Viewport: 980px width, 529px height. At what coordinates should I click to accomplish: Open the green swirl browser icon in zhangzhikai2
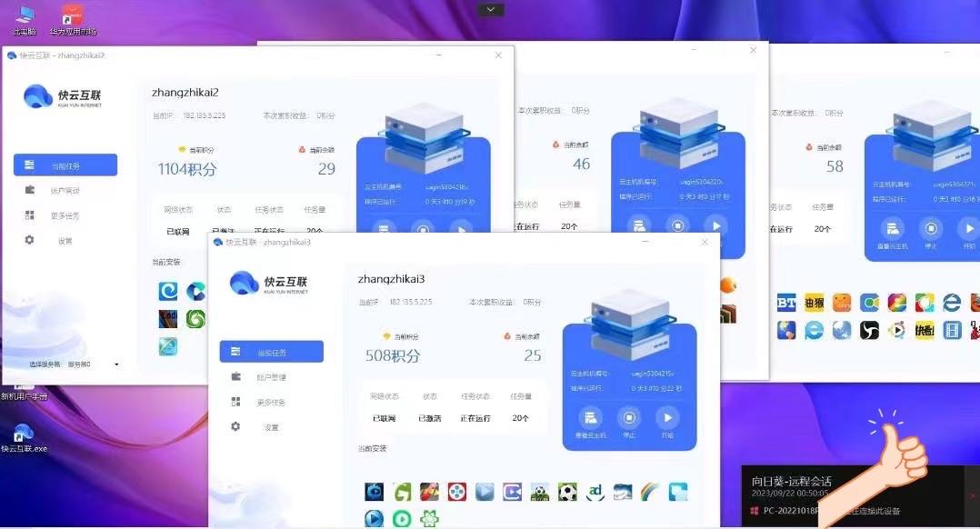tap(195, 318)
